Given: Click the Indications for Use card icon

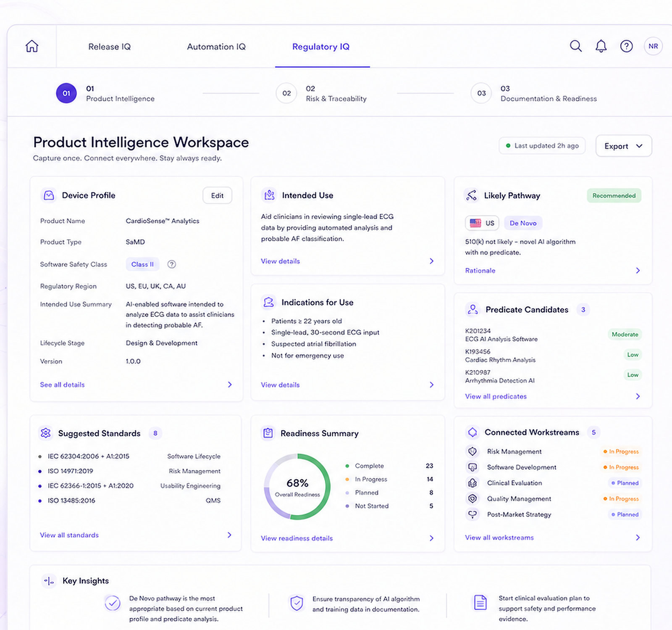Looking at the screenshot, I should click(269, 302).
